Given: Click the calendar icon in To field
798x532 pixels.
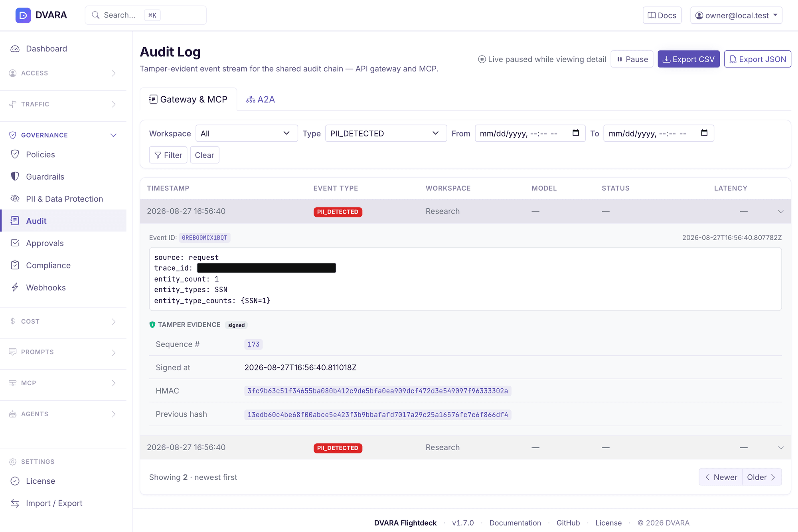Looking at the screenshot, I should coord(704,133).
